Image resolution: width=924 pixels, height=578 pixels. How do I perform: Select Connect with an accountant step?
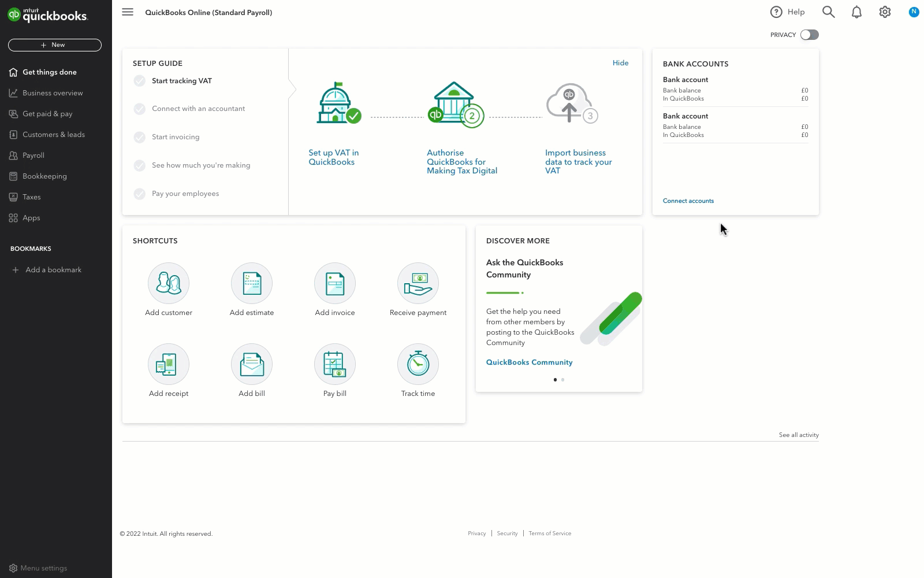(198, 109)
